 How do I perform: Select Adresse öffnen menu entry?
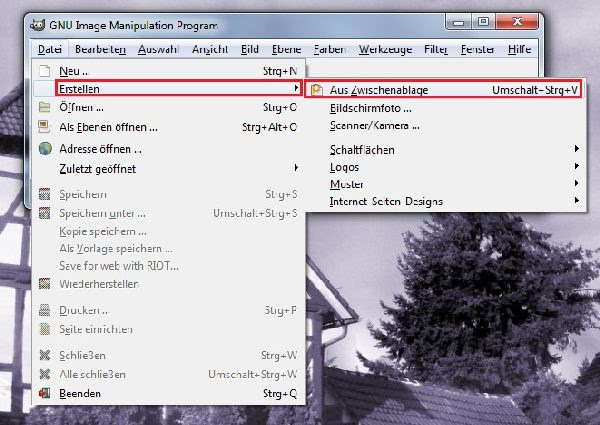pyautogui.click(x=168, y=148)
